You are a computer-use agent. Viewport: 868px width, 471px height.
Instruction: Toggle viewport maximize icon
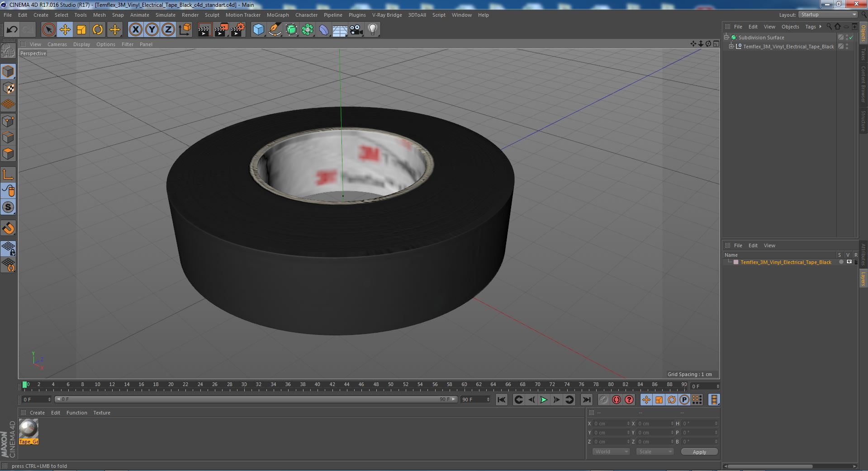pyautogui.click(x=716, y=44)
